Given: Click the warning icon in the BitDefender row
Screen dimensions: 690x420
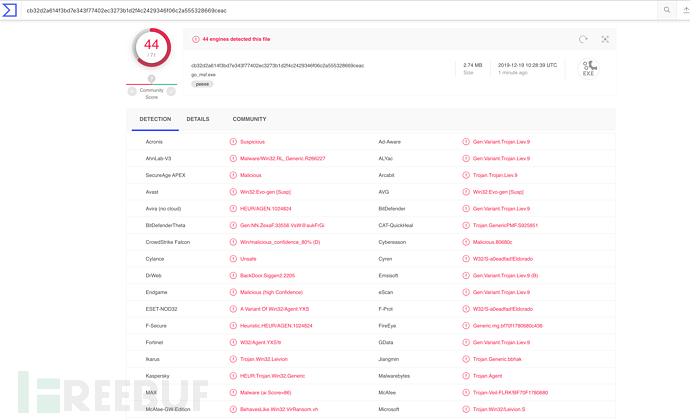Looking at the screenshot, I should (466, 209).
